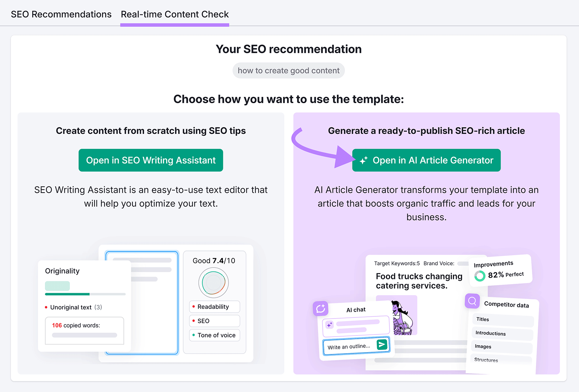
Task: Toggle the red indicator on the Readability chip
Action: click(x=194, y=307)
